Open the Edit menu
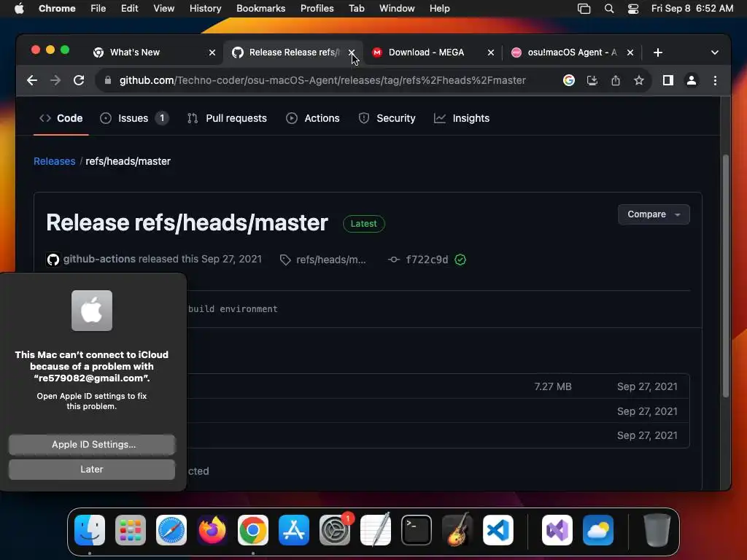Image resolution: width=747 pixels, height=560 pixels. (x=130, y=9)
